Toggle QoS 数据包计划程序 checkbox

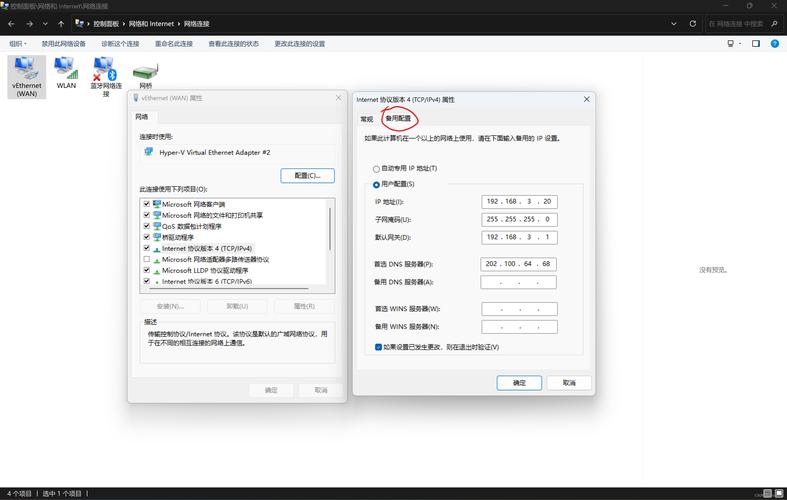147,226
